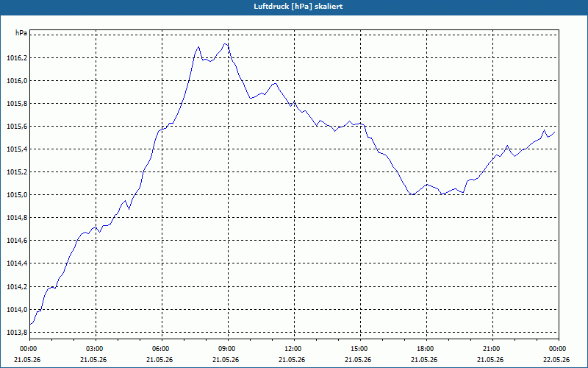Click the 18:00 time axis label
Image resolution: width=588 pixels, height=368 pixels.
[x=426, y=349]
